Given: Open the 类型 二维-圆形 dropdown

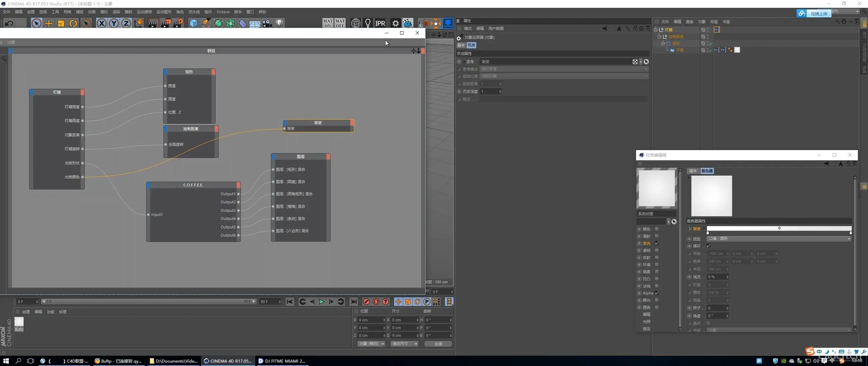Looking at the screenshot, I should pos(779,239).
